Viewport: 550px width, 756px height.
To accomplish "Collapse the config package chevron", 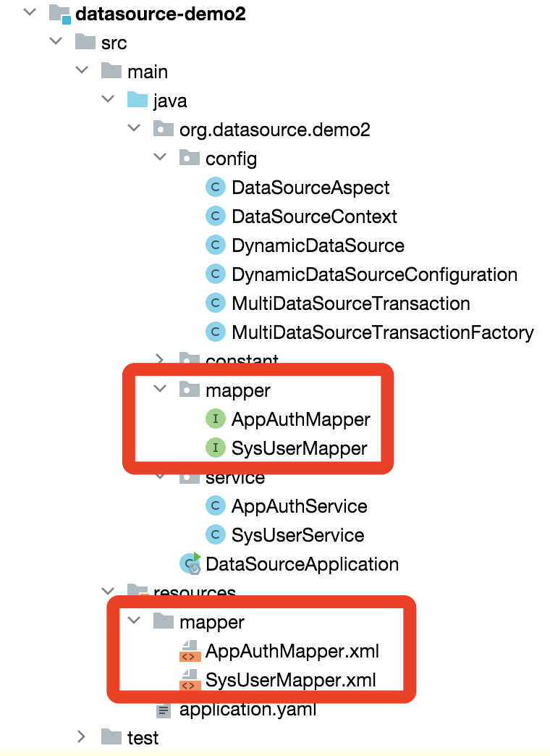I will click(x=159, y=157).
